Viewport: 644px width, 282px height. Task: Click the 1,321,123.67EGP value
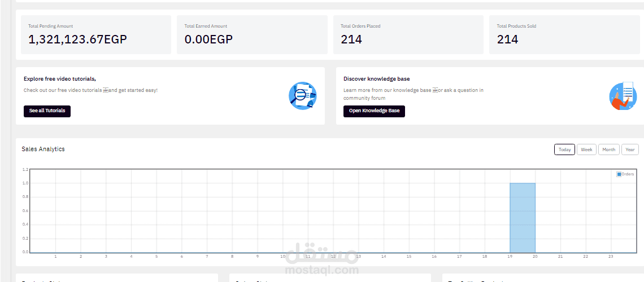[x=77, y=39]
